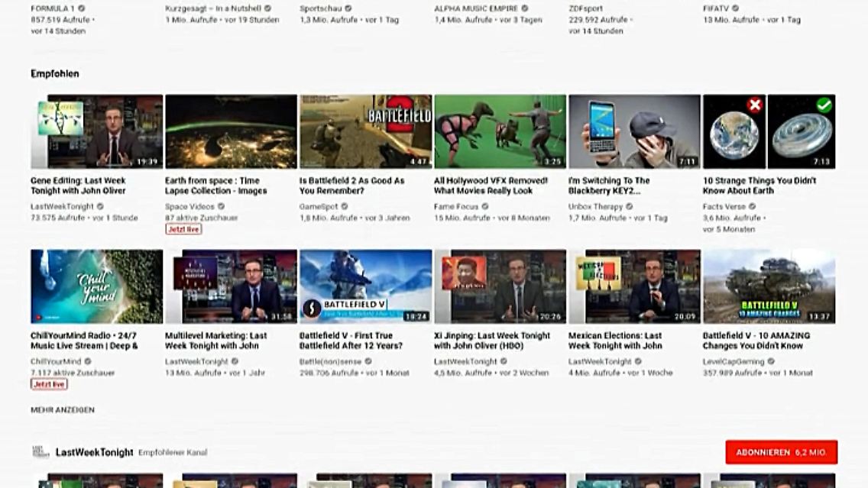Open LevelCapGaming channel link
This screenshot has width=868, height=488.
734,361
